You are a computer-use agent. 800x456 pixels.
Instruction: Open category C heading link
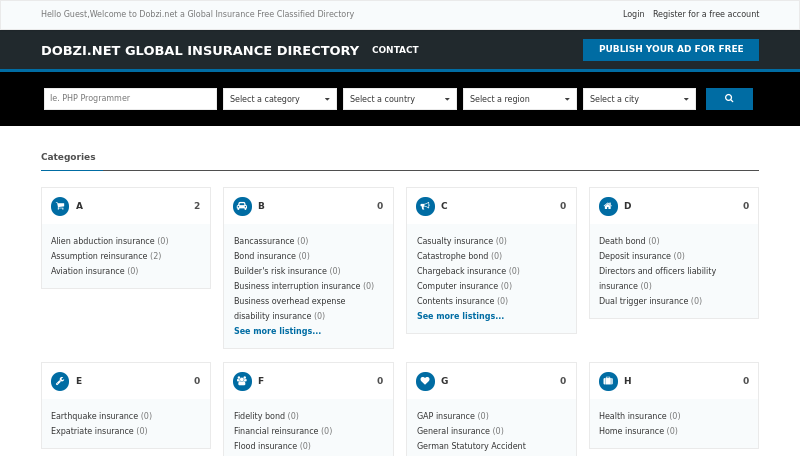pos(444,206)
